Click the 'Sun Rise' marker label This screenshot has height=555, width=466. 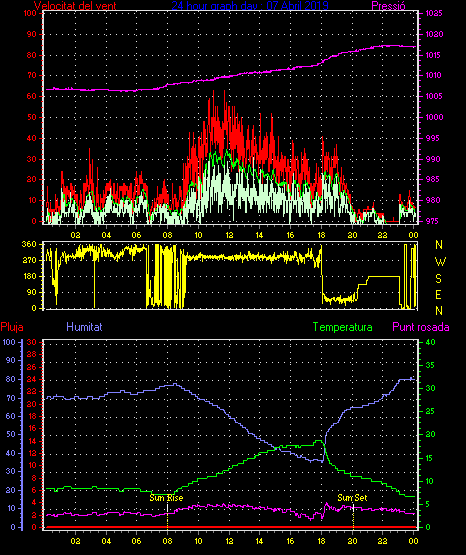[x=166, y=498]
